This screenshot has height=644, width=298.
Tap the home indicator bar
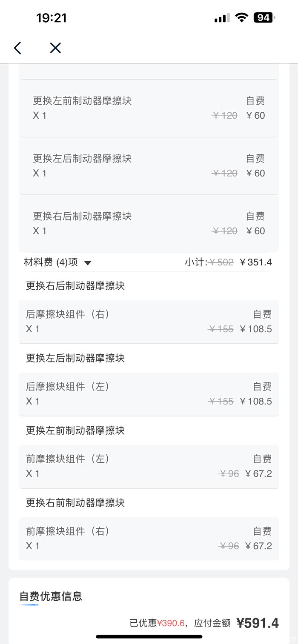pos(149,637)
